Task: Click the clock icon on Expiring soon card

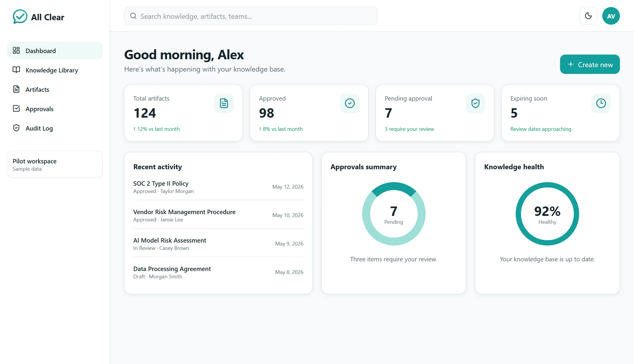Action: (601, 103)
